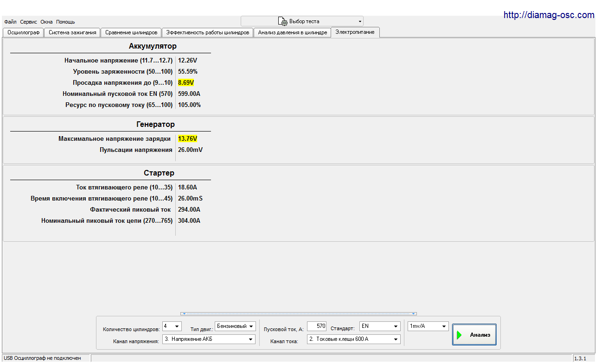Click the Начальное напряжение label
This screenshot has height=364, width=601.
119,61
